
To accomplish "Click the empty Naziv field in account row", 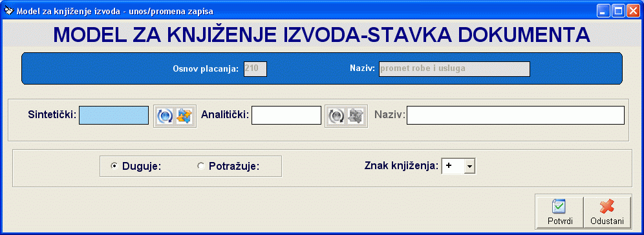I will [x=515, y=115].
